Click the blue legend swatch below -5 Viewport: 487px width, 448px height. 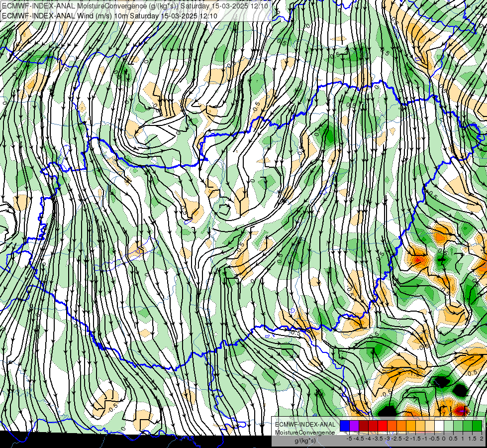pyautogui.click(x=345, y=426)
